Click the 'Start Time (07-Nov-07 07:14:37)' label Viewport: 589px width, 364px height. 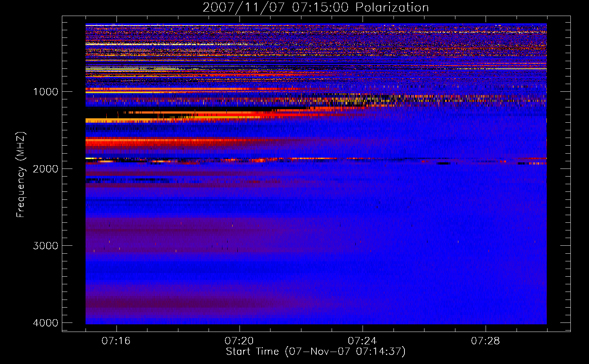[x=316, y=351]
